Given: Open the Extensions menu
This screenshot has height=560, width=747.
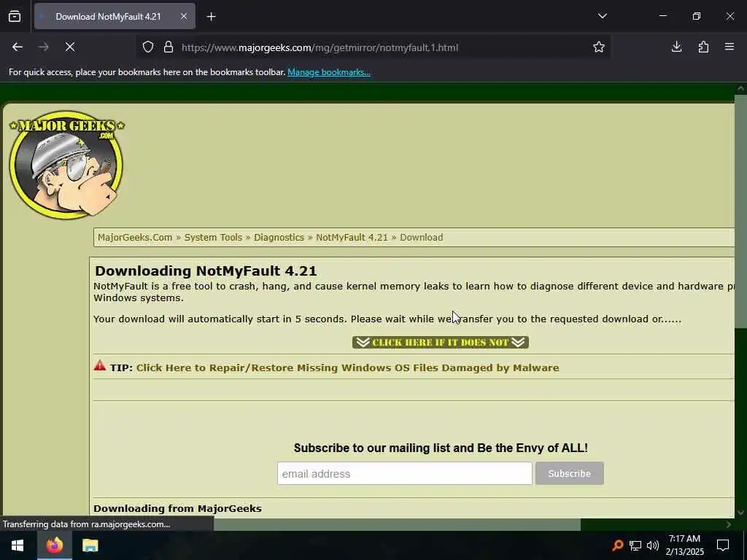Looking at the screenshot, I should [x=703, y=47].
